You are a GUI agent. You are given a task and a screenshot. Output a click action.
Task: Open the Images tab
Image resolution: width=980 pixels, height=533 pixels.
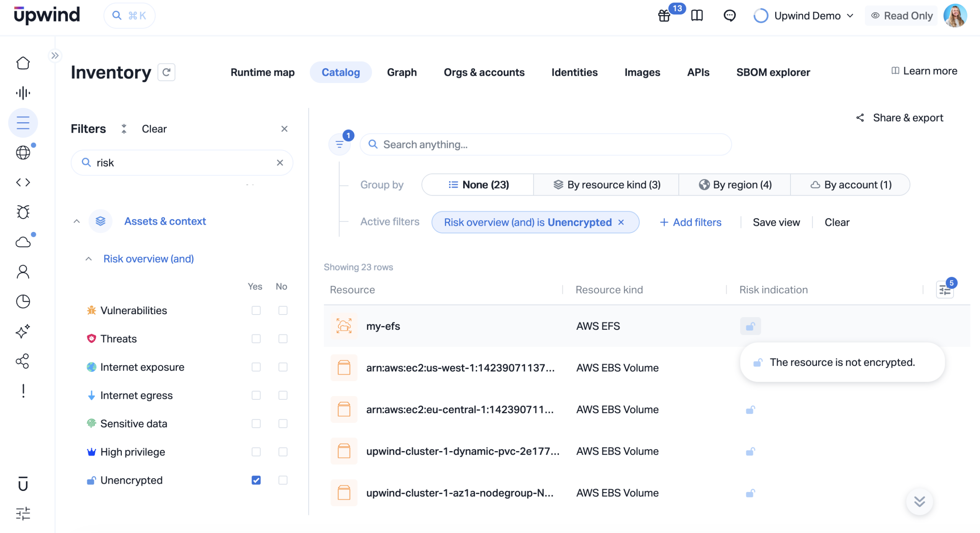642,72
